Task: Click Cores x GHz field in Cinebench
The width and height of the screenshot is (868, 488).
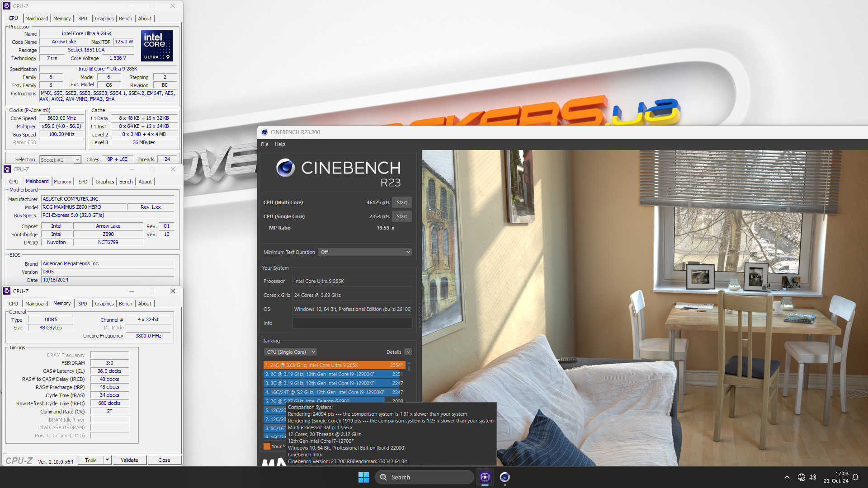Action: [352, 295]
